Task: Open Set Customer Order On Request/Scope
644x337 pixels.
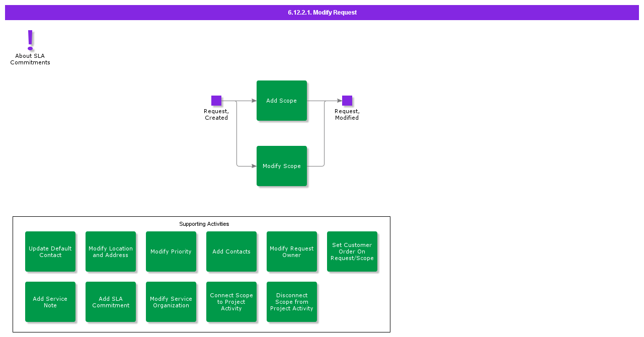Action: [352, 251]
